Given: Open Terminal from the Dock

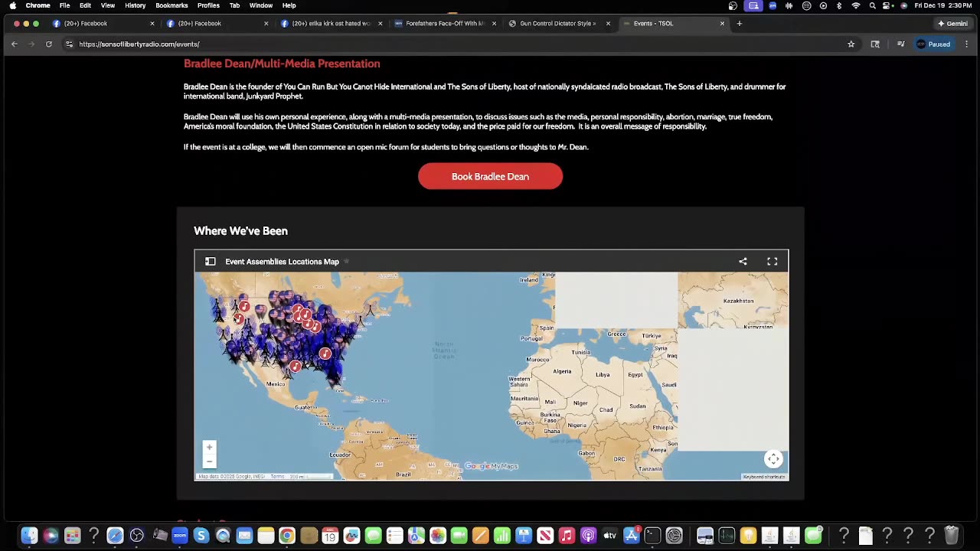Looking at the screenshot, I should coord(652,536).
